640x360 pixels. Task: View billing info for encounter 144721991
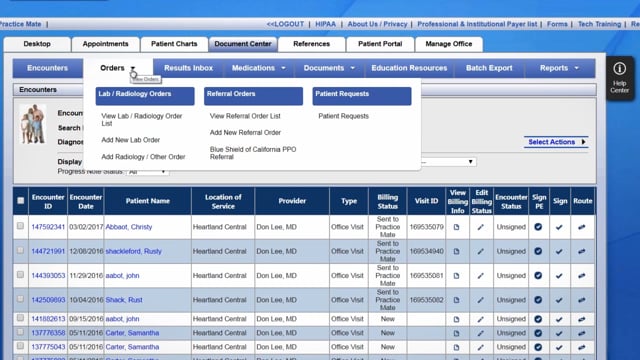[x=456, y=251]
